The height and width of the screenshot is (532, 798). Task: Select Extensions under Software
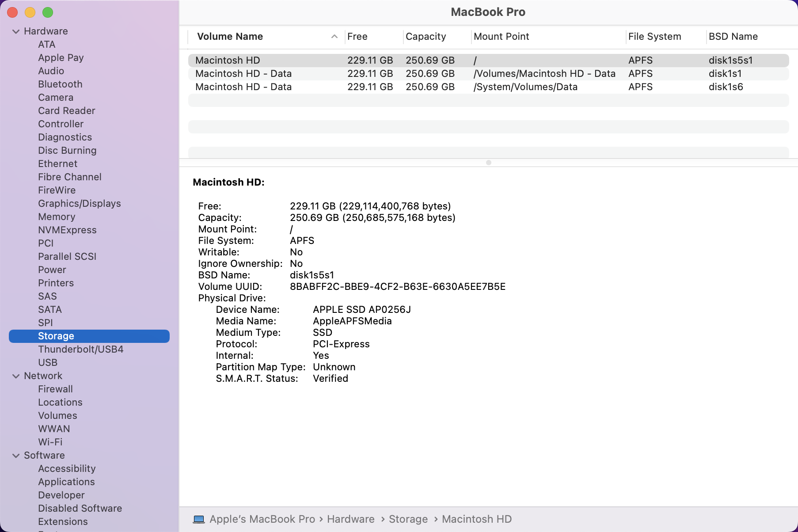[63, 522]
